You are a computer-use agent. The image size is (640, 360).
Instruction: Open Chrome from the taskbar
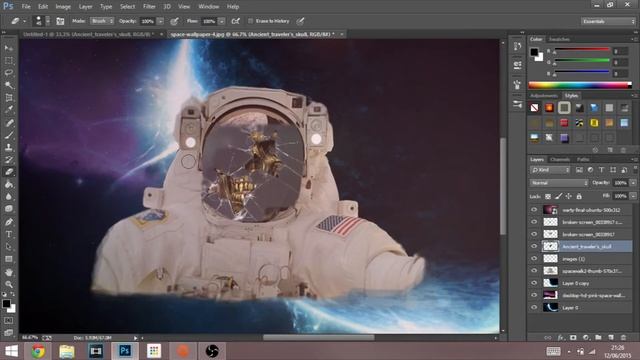point(38,351)
